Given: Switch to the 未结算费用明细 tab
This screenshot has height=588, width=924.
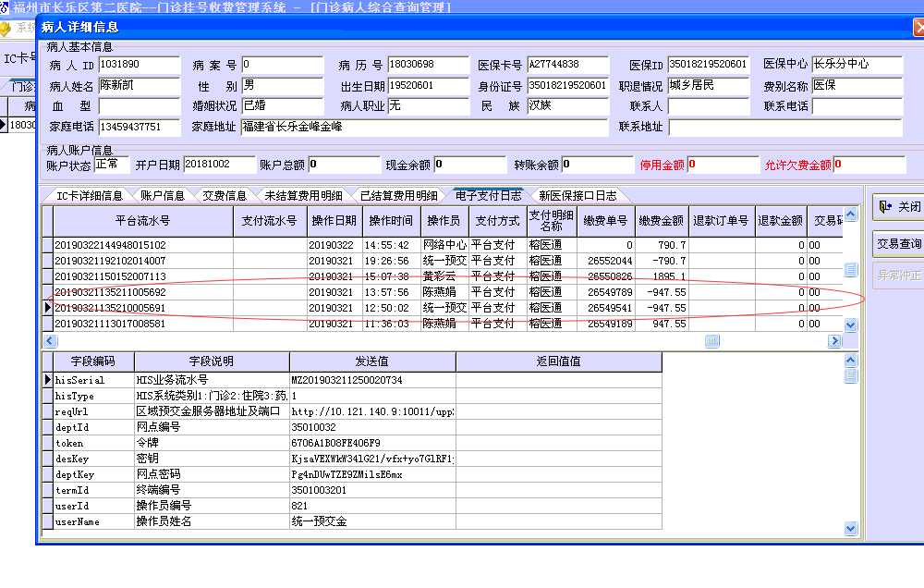Looking at the screenshot, I should point(303,196).
